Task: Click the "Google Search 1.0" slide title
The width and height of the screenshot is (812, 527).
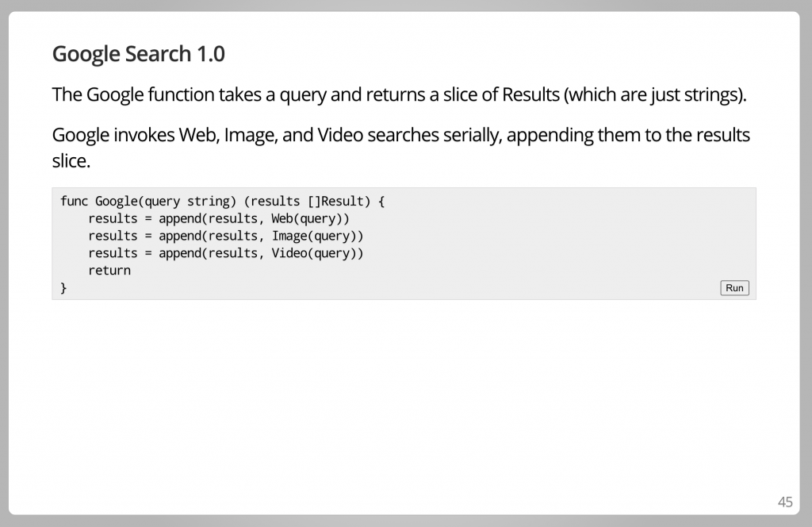Action: pos(138,54)
